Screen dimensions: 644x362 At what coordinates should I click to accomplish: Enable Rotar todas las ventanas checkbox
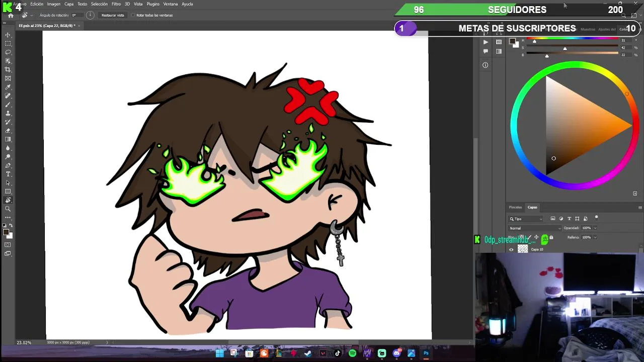133,16
